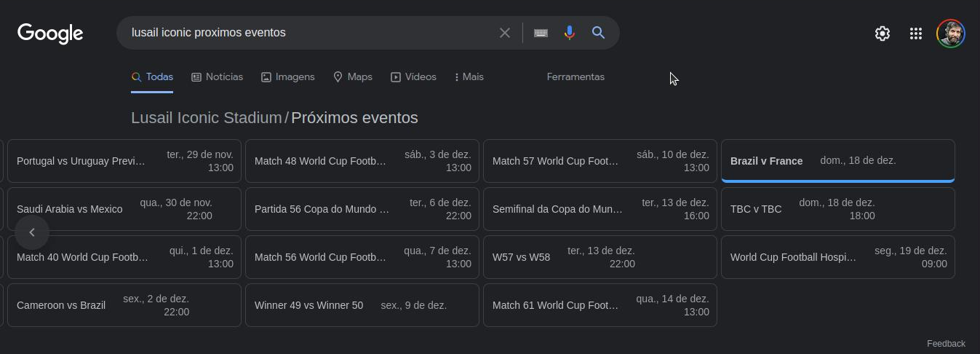Click the magnifying glass search button

[599, 33]
